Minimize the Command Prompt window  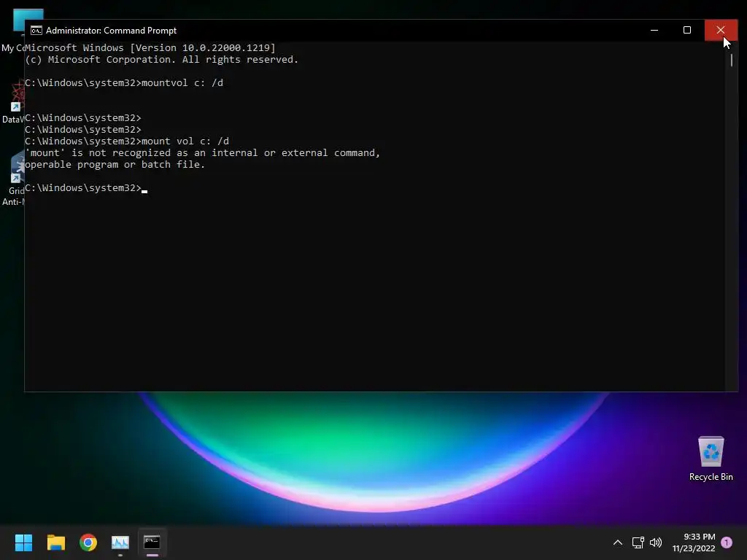(x=654, y=30)
